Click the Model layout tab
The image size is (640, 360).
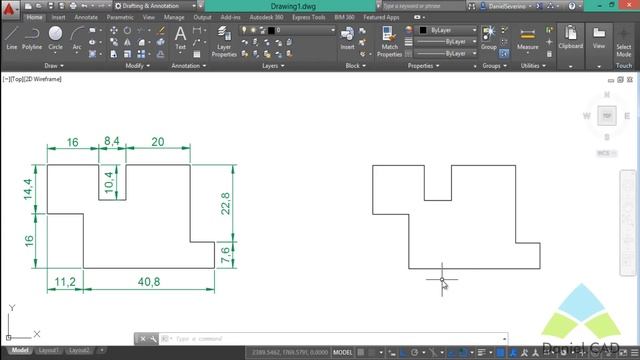point(20,351)
